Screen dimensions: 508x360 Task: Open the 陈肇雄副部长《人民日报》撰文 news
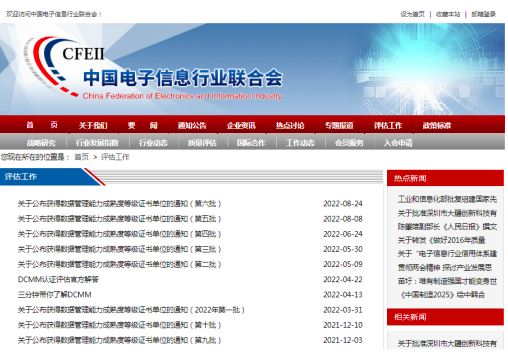[447, 227]
